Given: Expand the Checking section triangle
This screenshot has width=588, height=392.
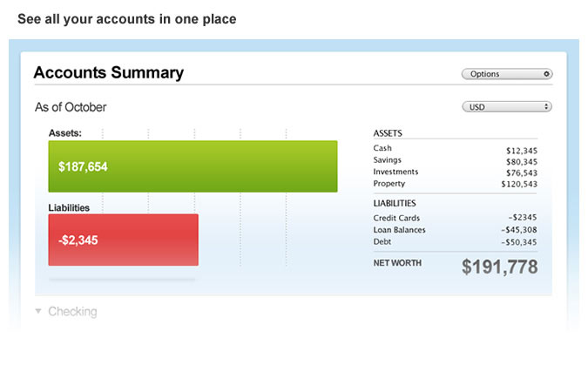Looking at the screenshot, I should coord(38,311).
